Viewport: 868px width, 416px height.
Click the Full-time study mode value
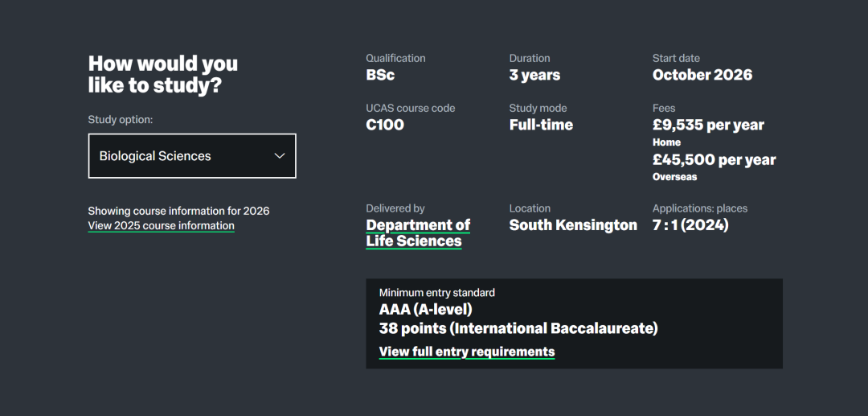(x=541, y=125)
